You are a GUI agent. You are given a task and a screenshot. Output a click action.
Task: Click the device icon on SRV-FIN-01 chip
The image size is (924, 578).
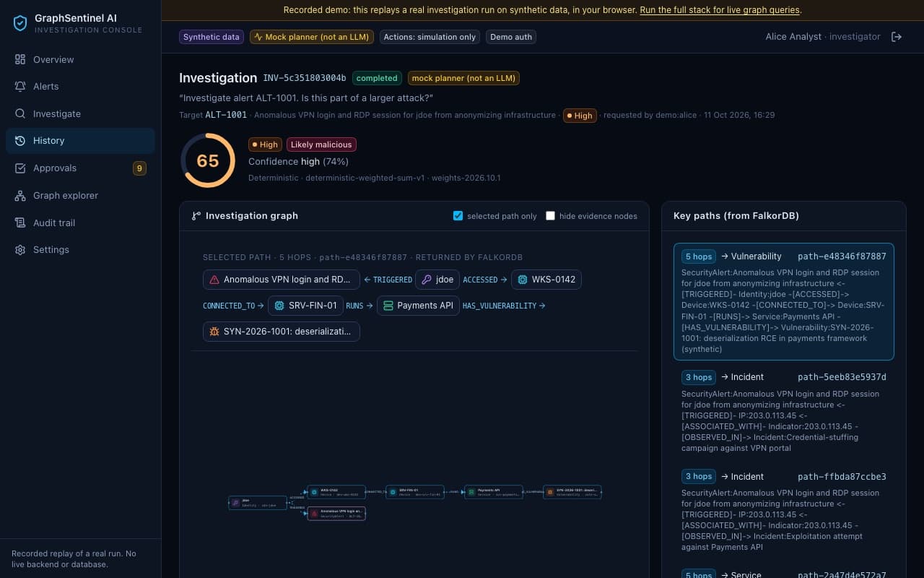279,306
